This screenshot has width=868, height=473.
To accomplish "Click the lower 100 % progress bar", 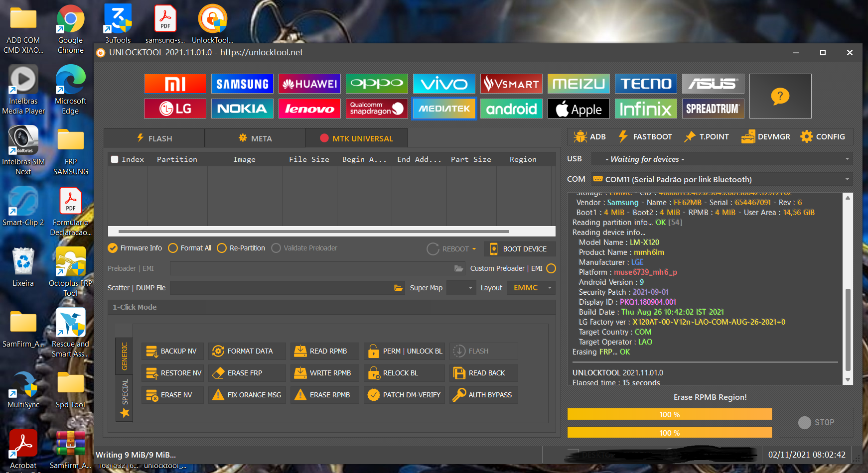I will coord(670,433).
